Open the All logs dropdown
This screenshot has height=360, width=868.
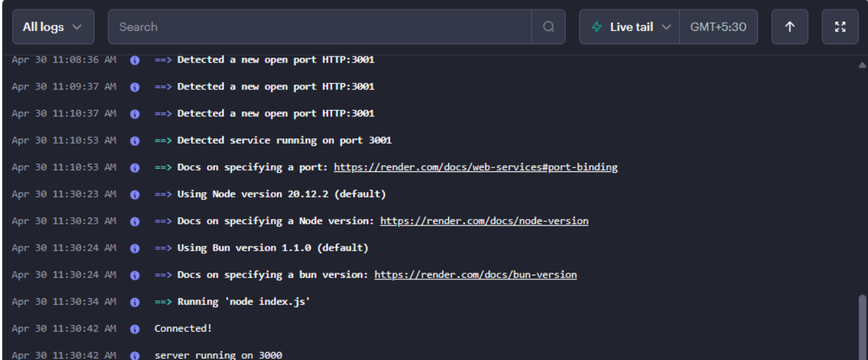(53, 27)
